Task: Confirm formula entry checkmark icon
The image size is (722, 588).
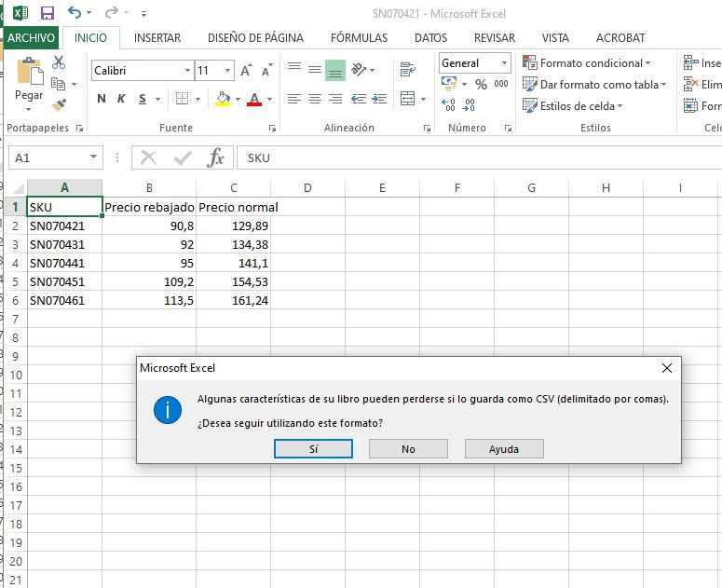Action: 183,158
